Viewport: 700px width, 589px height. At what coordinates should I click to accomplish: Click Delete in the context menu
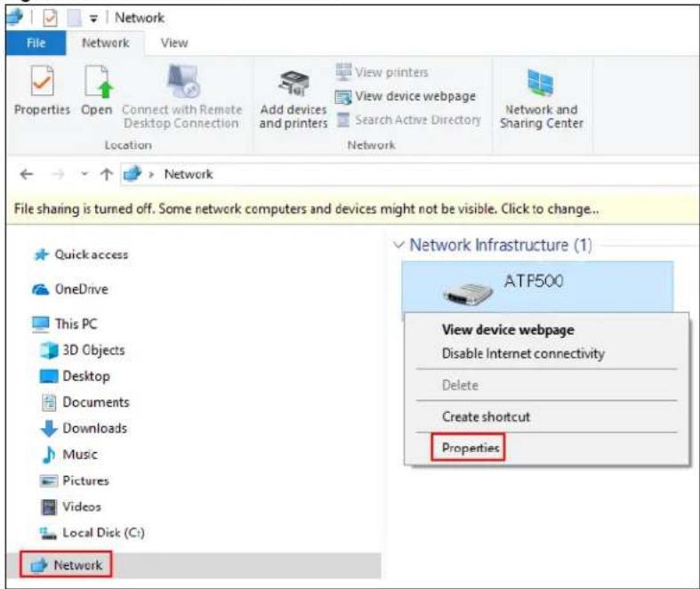460,385
